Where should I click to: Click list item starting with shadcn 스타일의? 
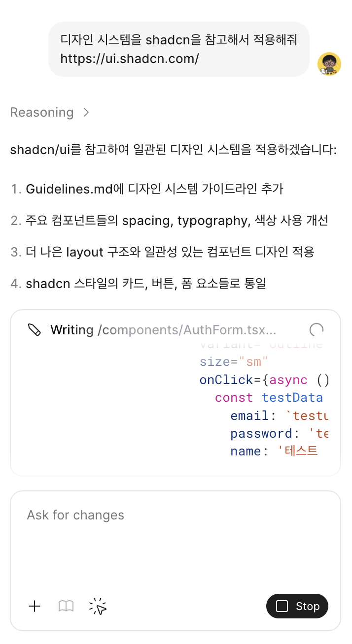146,283
